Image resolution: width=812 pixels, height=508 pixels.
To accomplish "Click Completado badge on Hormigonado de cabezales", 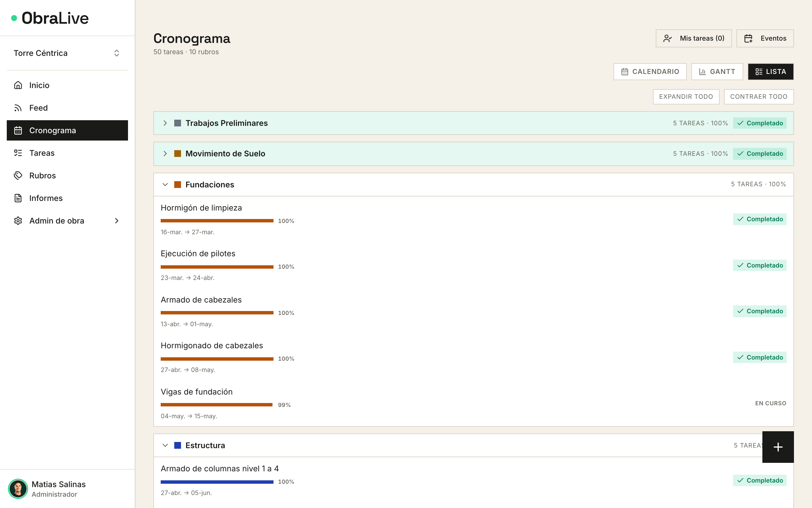I will pos(760,358).
